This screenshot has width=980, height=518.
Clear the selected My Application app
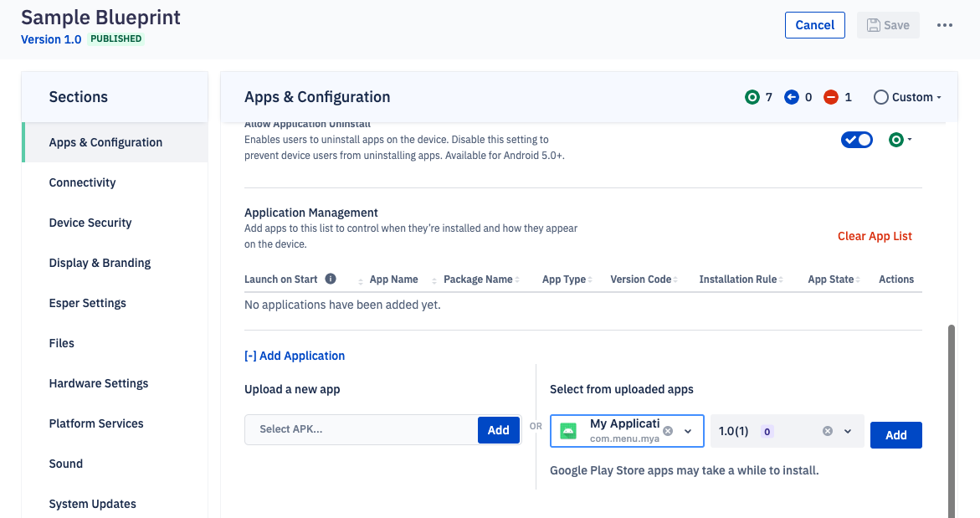668,429
